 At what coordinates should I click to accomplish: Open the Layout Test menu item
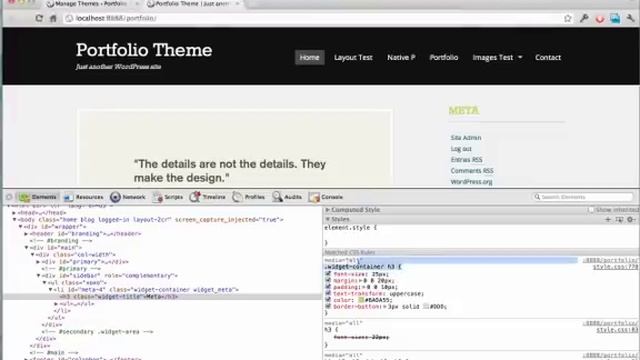pyautogui.click(x=353, y=58)
